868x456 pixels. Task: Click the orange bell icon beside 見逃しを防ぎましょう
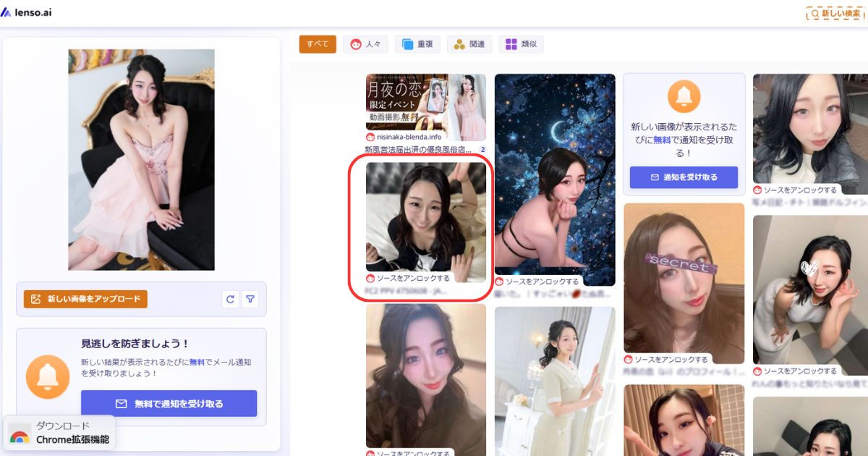click(48, 376)
